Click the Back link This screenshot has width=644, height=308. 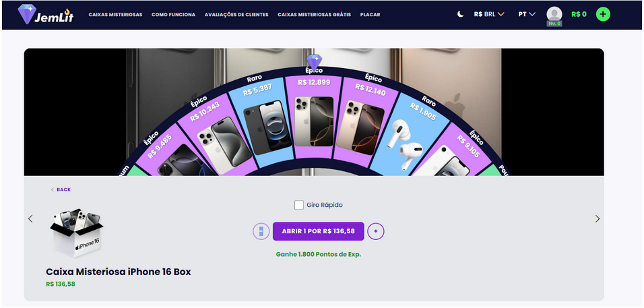point(61,190)
